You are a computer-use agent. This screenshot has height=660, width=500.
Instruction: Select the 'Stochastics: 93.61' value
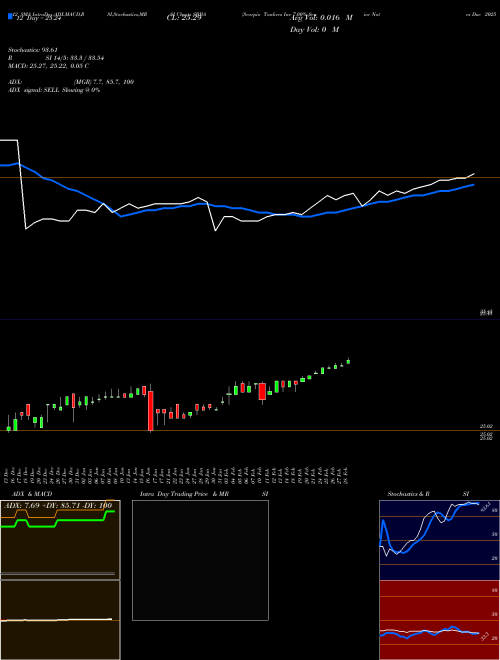[32, 50]
